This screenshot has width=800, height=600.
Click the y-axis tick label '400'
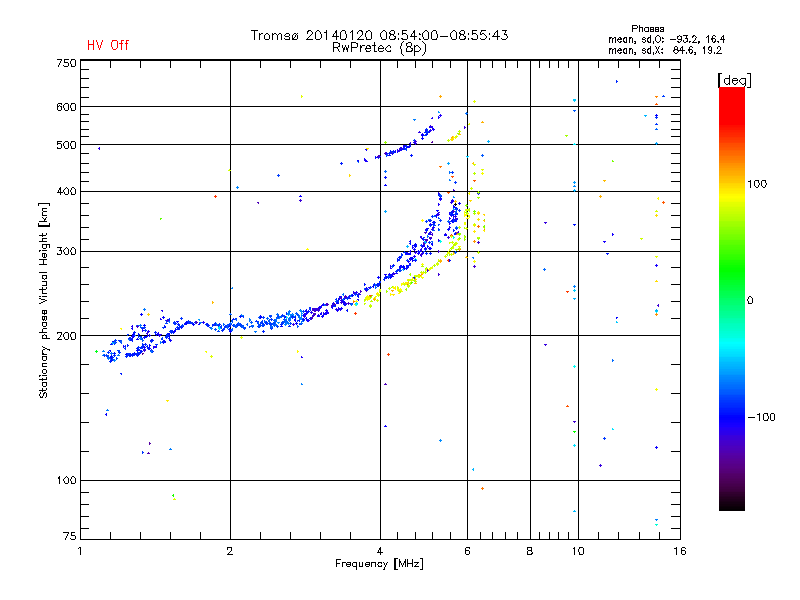[x=66, y=191]
